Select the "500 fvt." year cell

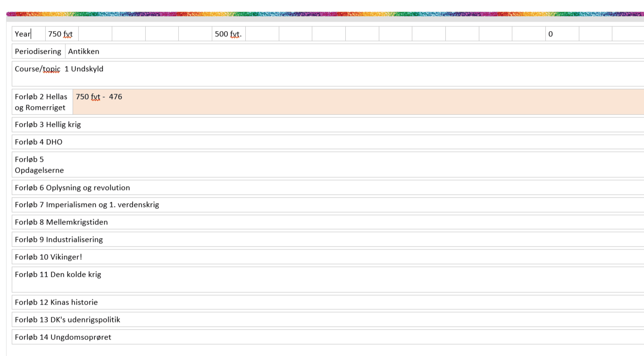click(229, 34)
